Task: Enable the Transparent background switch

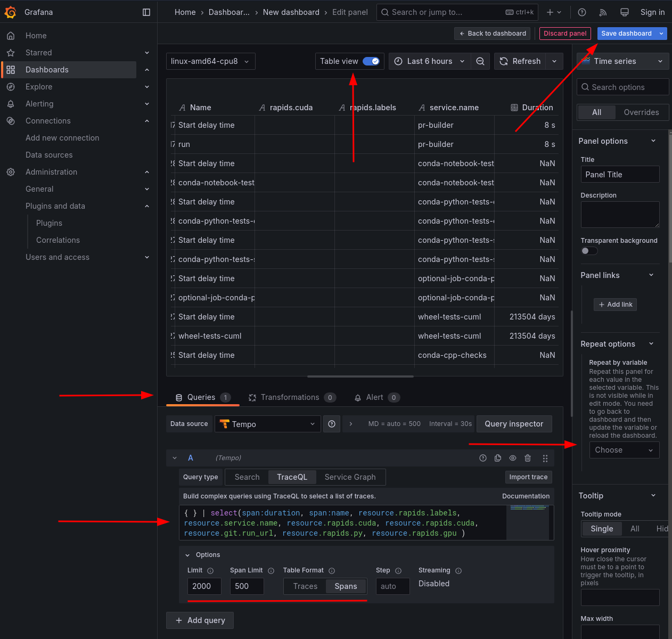Action: point(589,251)
